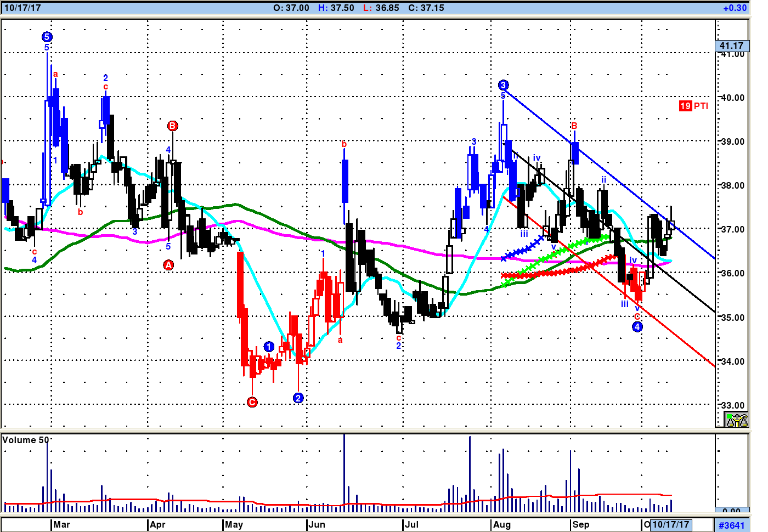Image resolution: width=768 pixels, height=532 pixels.
Task: Select the blue circled 5 wave marker
Action: 47,37
